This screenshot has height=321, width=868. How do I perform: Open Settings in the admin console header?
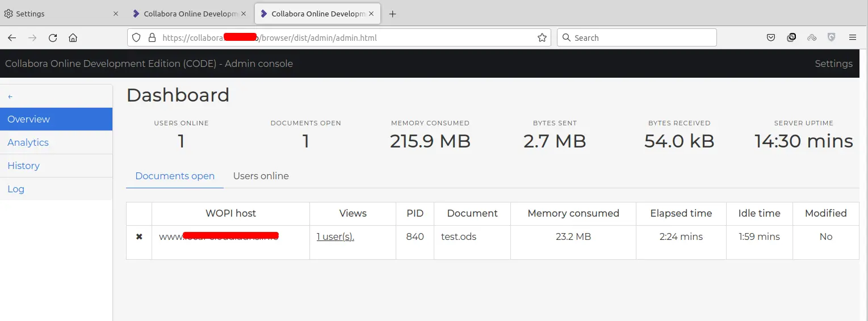[833, 64]
